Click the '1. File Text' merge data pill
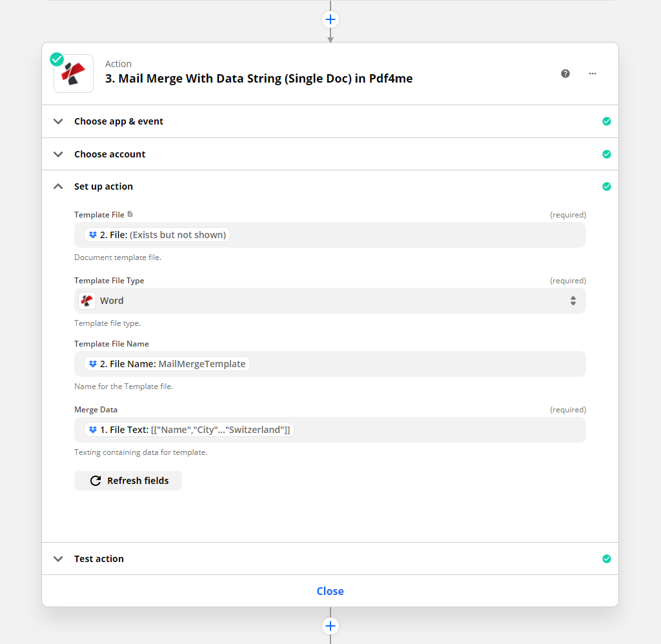The height and width of the screenshot is (644, 661). pyautogui.click(x=189, y=430)
